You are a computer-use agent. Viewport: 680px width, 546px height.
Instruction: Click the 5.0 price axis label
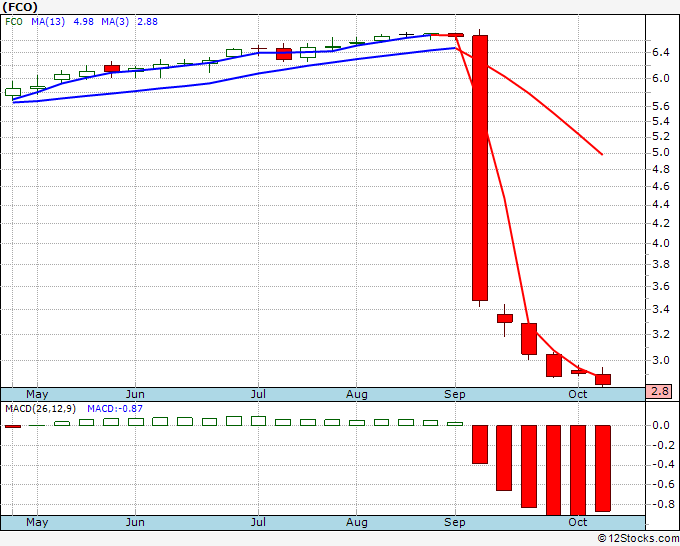click(x=661, y=152)
